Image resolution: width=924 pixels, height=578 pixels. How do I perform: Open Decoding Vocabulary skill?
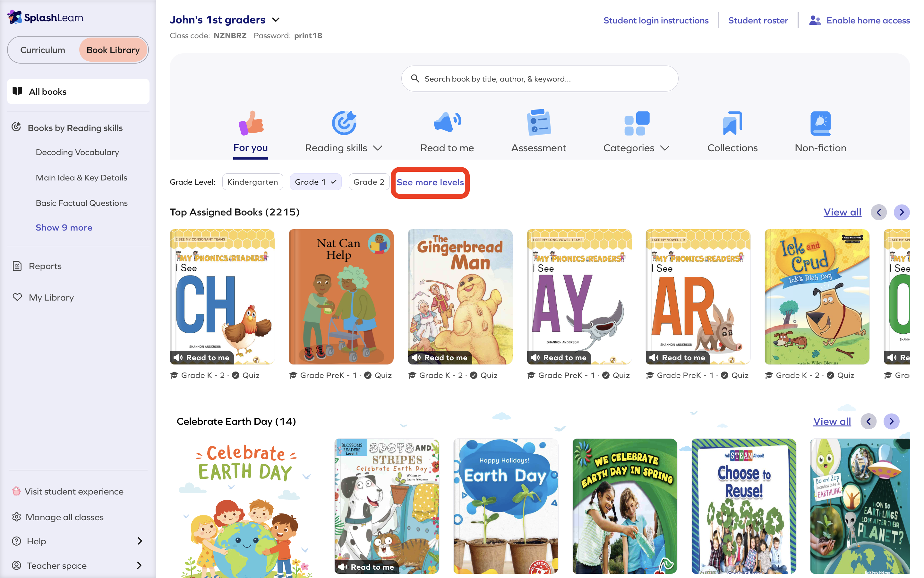coord(77,152)
